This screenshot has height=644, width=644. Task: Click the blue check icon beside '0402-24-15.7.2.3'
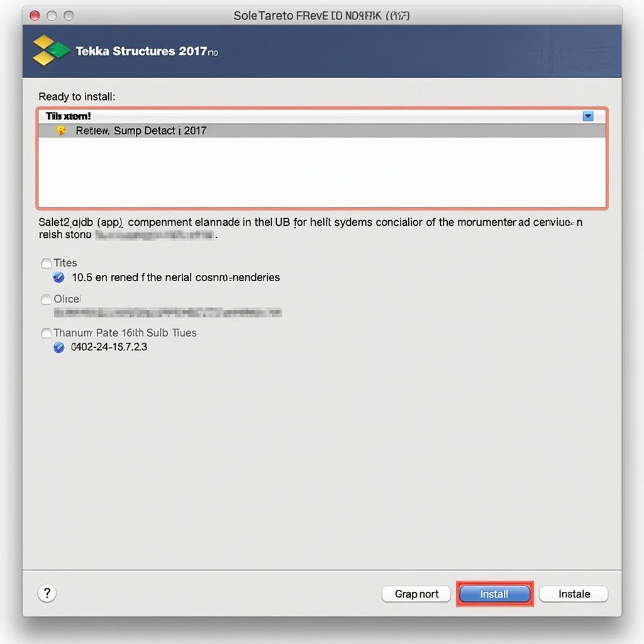(59, 347)
